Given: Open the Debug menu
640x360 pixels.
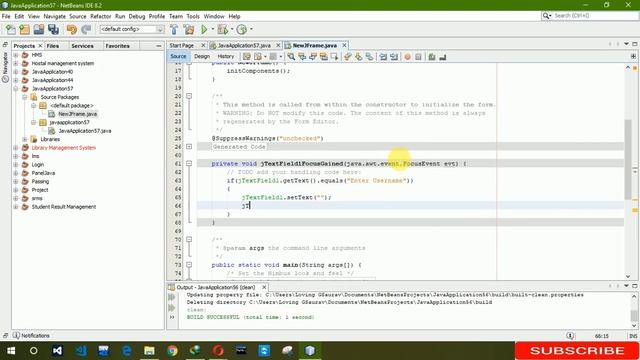Looking at the screenshot, I should [137, 16].
